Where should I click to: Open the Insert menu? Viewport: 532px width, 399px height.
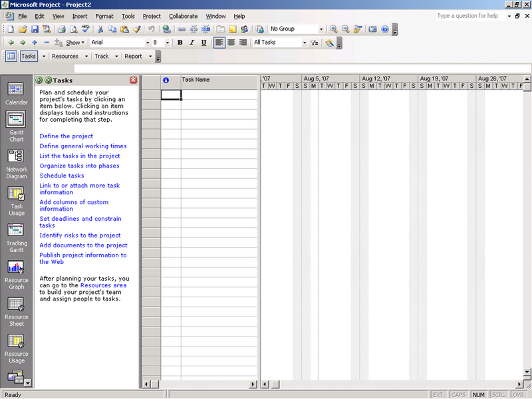point(80,16)
